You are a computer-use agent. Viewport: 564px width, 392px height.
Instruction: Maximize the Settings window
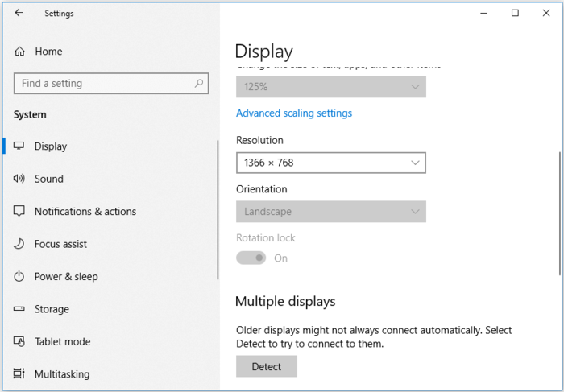[x=515, y=14]
